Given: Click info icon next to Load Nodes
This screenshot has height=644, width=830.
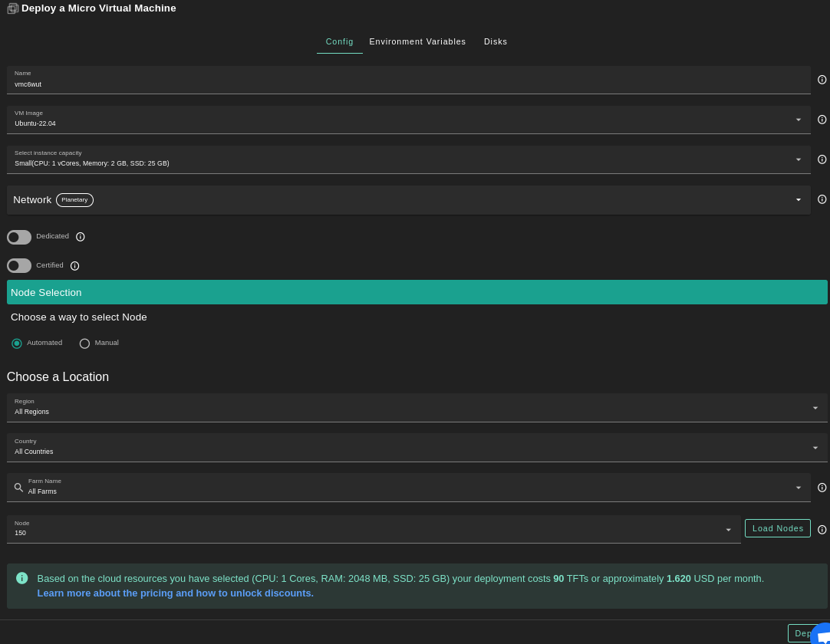Looking at the screenshot, I should pyautogui.click(x=822, y=530).
